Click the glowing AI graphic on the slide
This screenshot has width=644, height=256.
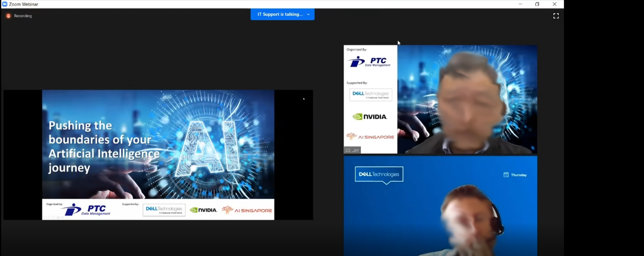tap(208, 147)
